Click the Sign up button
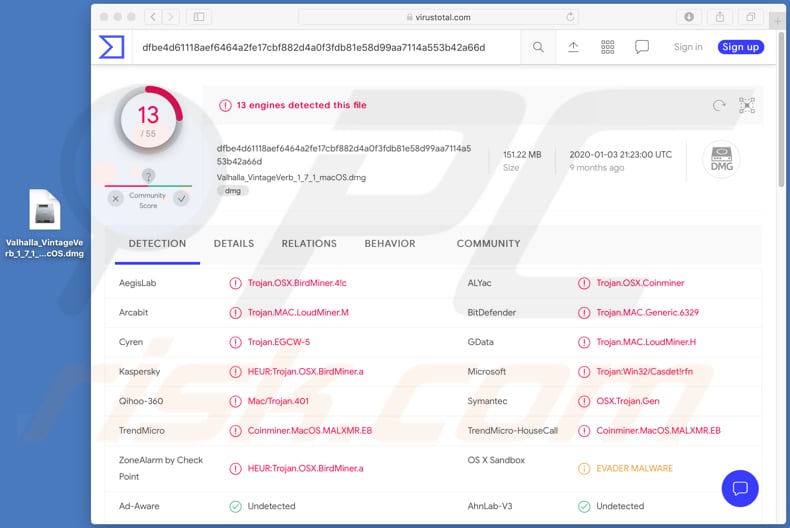Image resolution: width=790 pixels, height=528 pixels. [741, 47]
